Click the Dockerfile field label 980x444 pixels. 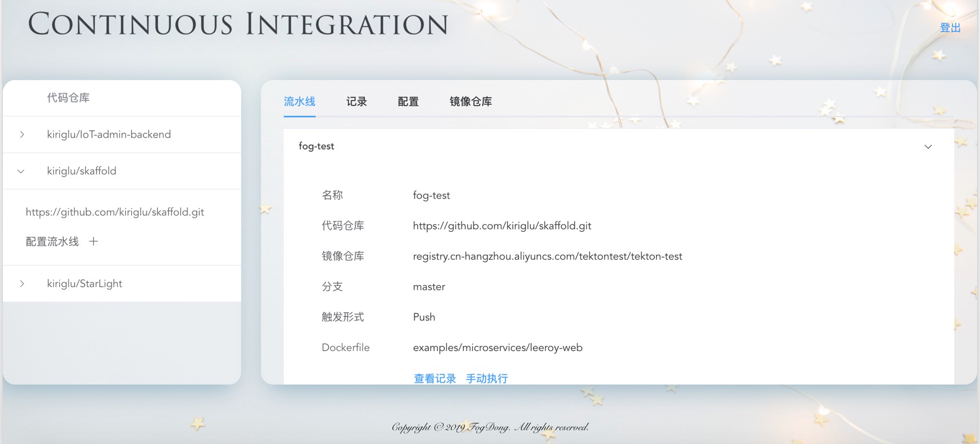click(346, 348)
